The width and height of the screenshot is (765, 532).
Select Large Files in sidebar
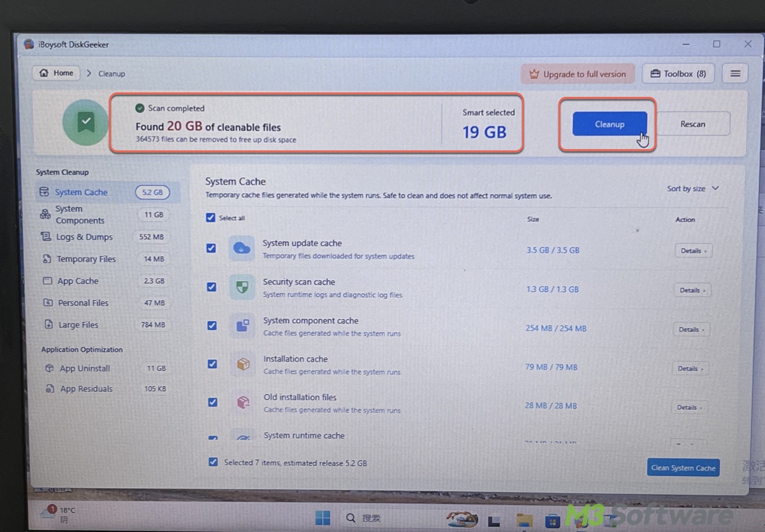pyautogui.click(x=107, y=325)
